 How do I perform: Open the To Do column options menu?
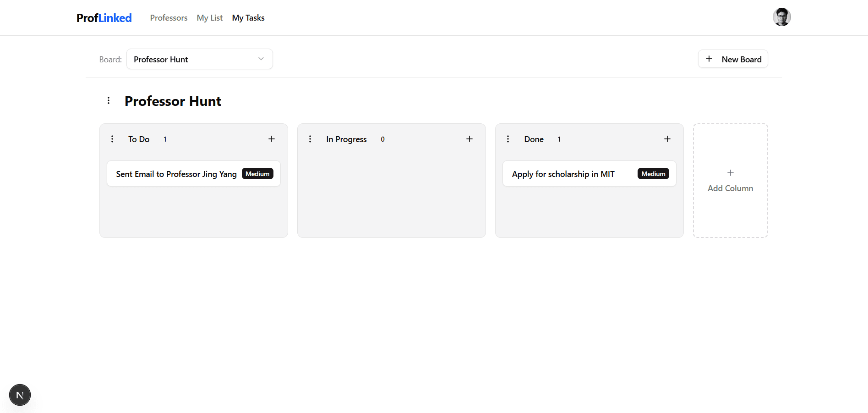coord(112,139)
